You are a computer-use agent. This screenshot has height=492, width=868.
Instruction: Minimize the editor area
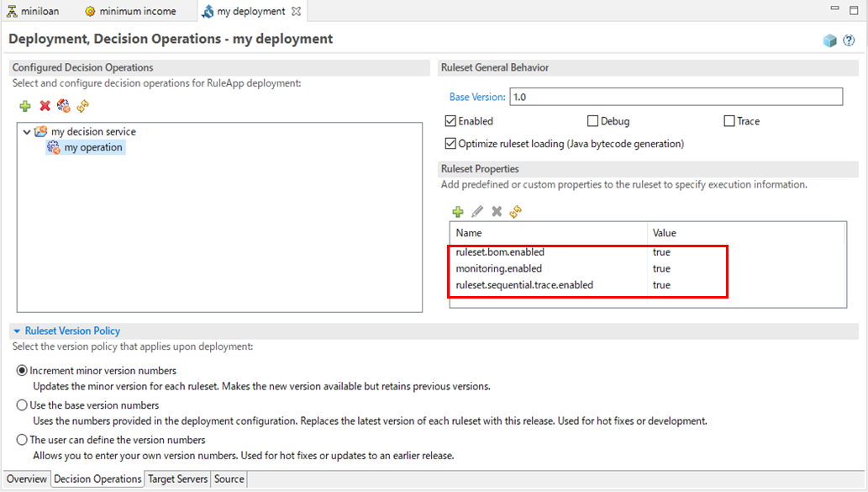(834, 8)
